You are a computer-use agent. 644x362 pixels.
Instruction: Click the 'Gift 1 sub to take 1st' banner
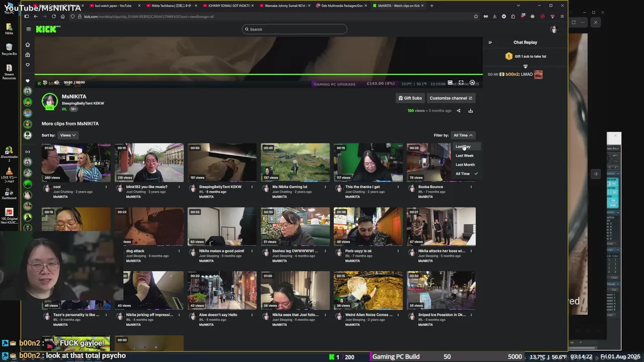(525, 56)
